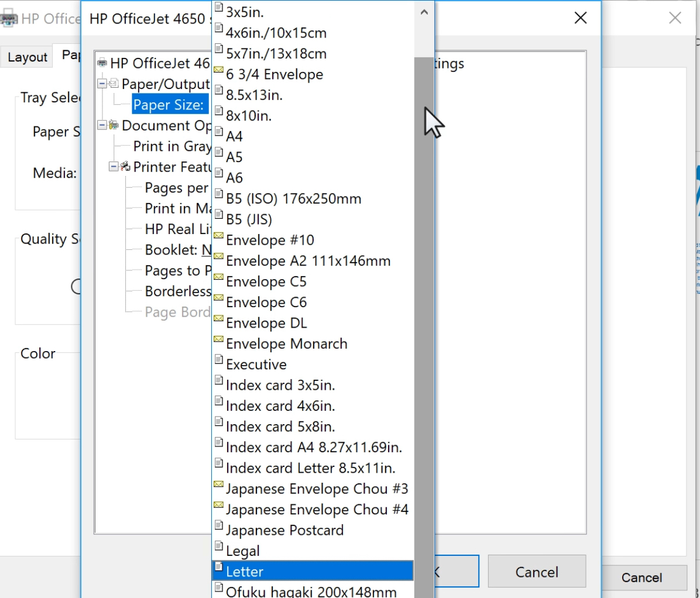Select the Pages to Print tree item
The image size is (700, 598).
click(x=178, y=270)
